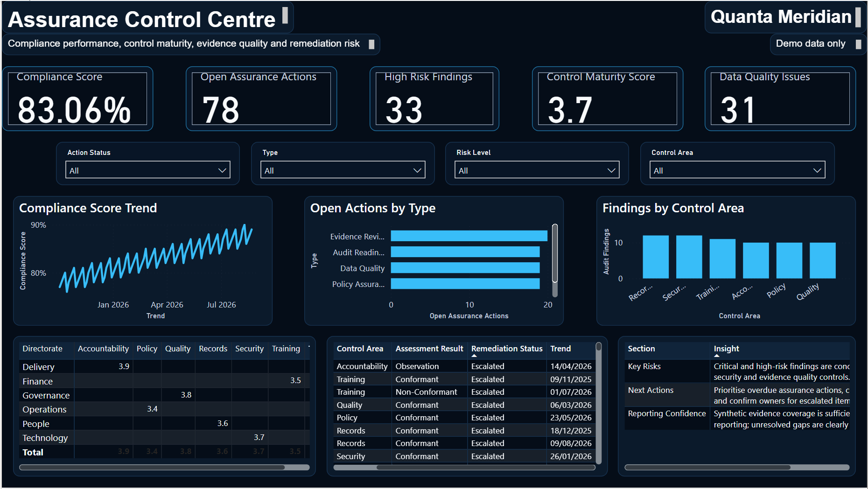Click the Training column in Findings chart
The height and width of the screenshot is (489, 868).
722,259
